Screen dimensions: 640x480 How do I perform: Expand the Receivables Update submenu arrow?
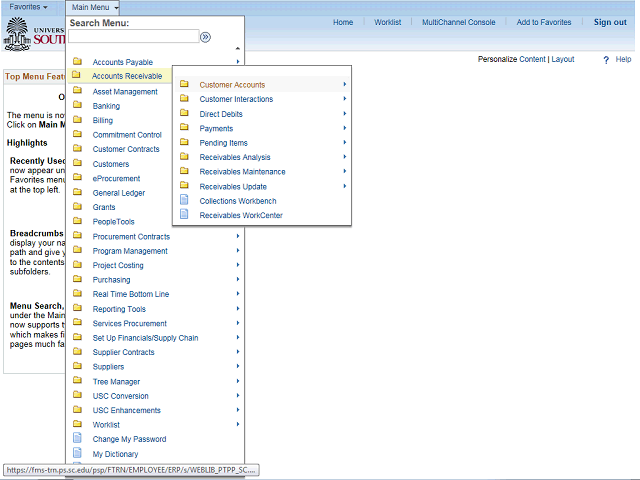pos(345,186)
